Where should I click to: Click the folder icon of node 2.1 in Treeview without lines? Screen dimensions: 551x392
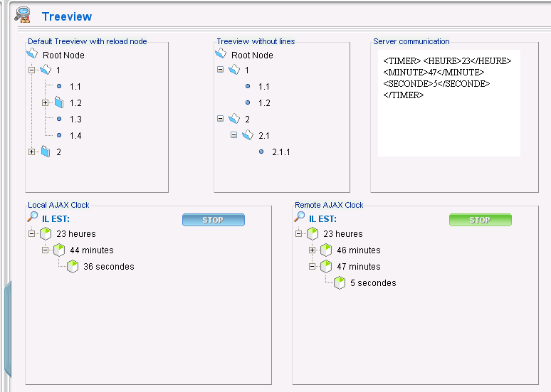(248, 135)
